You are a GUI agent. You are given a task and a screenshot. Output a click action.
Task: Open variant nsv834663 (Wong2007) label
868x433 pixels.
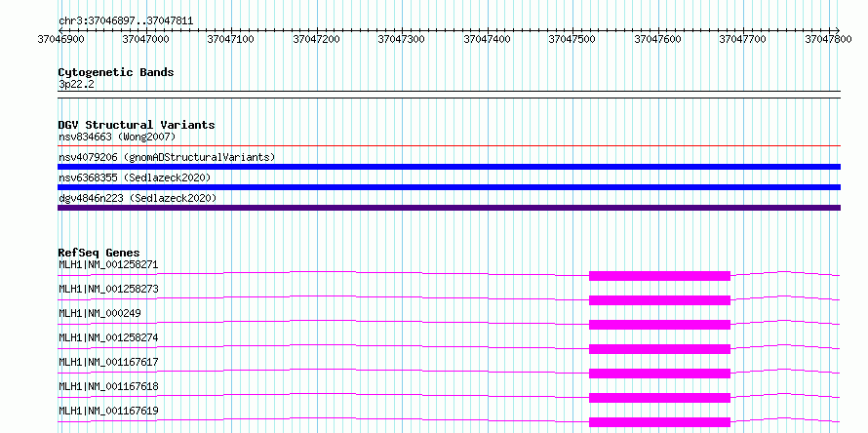pos(117,137)
